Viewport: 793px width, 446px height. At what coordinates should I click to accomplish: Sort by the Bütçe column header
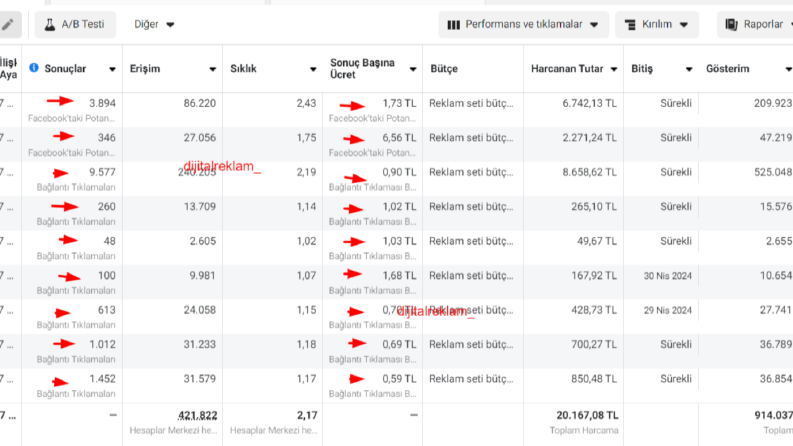444,69
